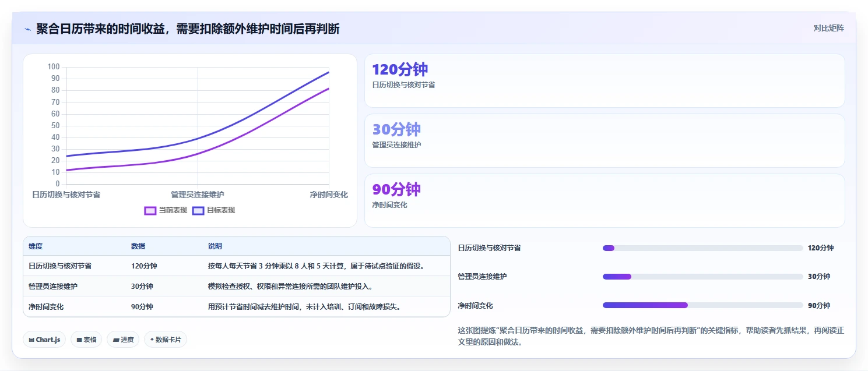Click the progress bar for 管理员连接维护

coord(703,277)
